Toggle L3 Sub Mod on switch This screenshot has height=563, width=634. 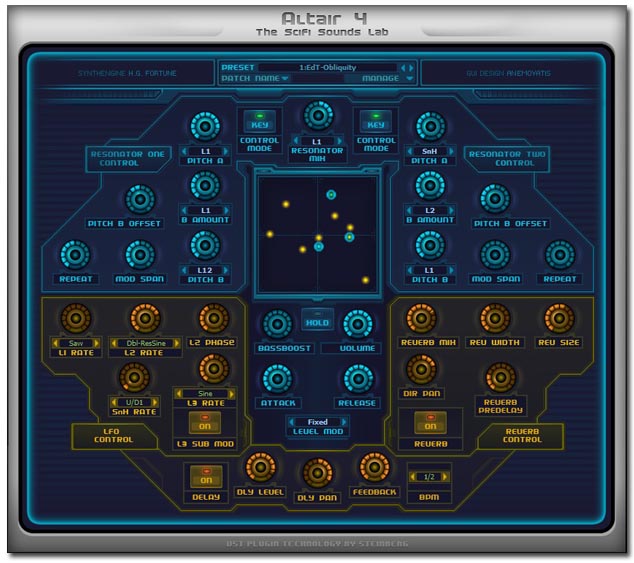[x=205, y=423]
